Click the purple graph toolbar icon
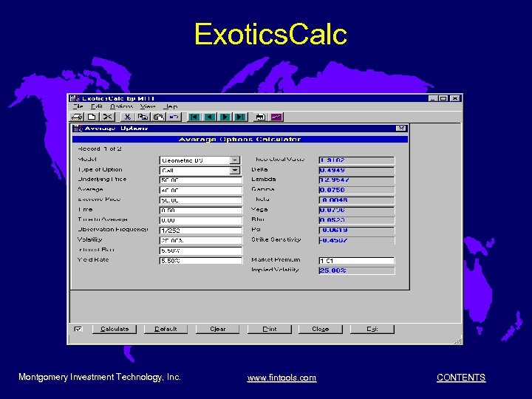 276,117
